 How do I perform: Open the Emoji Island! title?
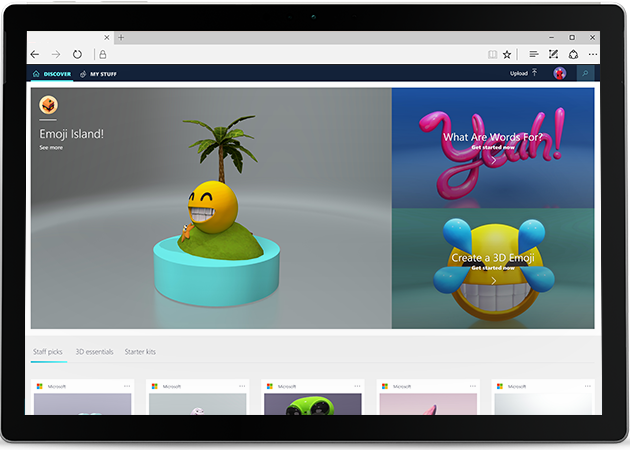point(72,134)
